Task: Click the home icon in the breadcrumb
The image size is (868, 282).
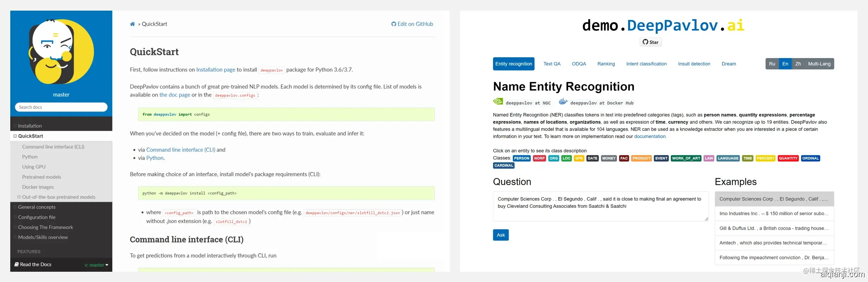Action: click(132, 24)
